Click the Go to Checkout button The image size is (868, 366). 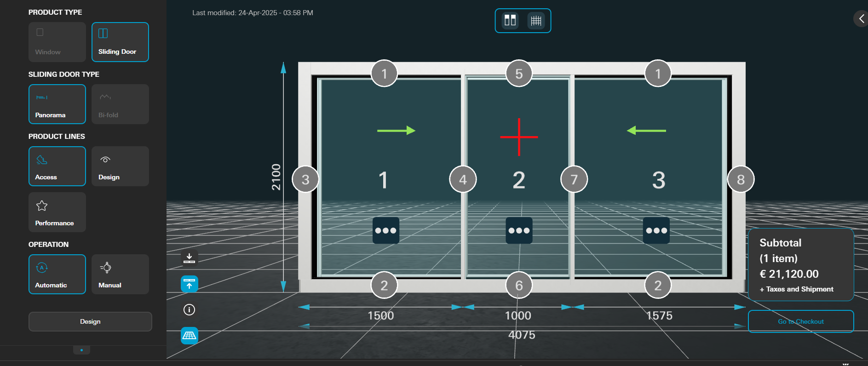800,321
